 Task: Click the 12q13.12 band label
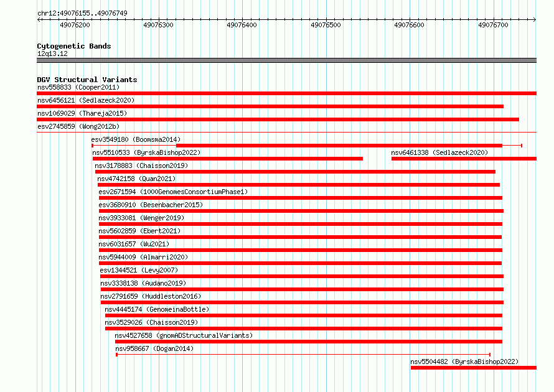click(x=52, y=54)
